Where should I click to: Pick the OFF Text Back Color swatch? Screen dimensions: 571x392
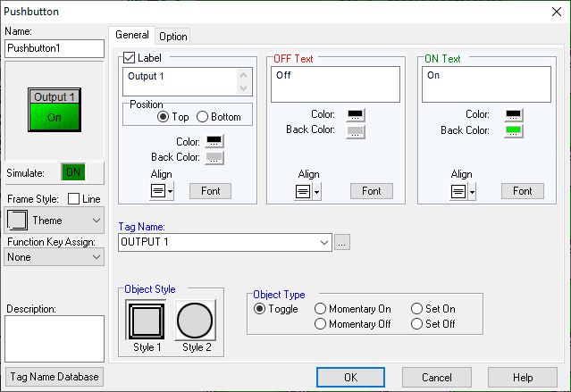(x=355, y=131)
